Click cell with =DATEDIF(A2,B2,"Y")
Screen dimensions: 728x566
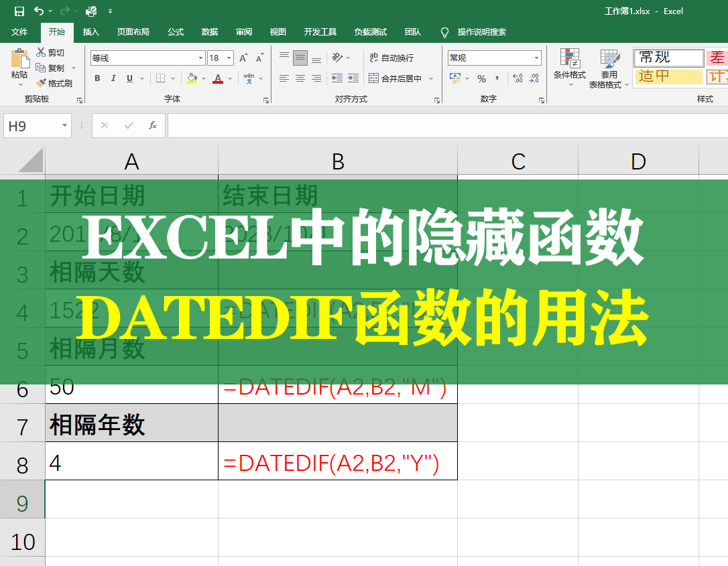coord(338,461)
